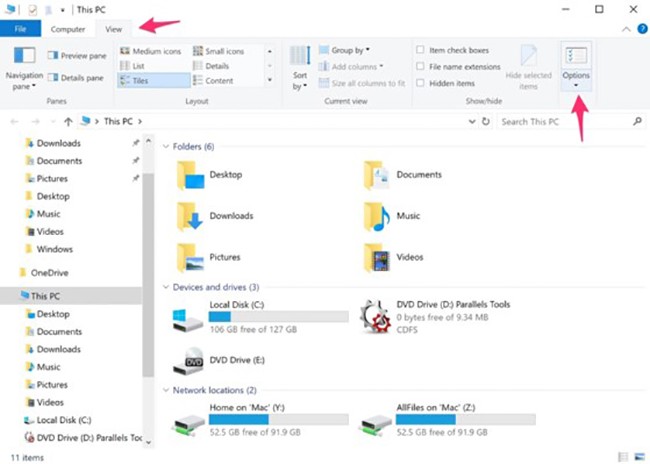Switch to details view status bar icon
This screenshot has width=650, height=464.
click(x=623, y=457)
